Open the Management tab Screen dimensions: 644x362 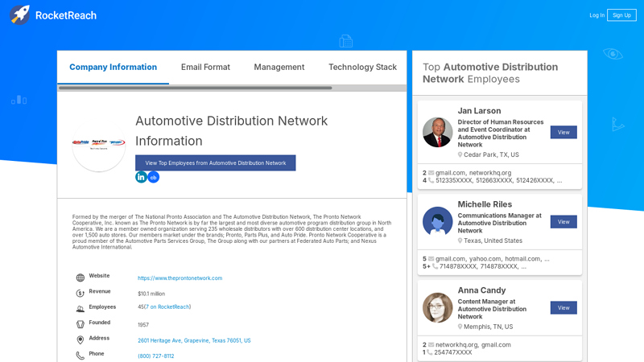click(279, 68)
